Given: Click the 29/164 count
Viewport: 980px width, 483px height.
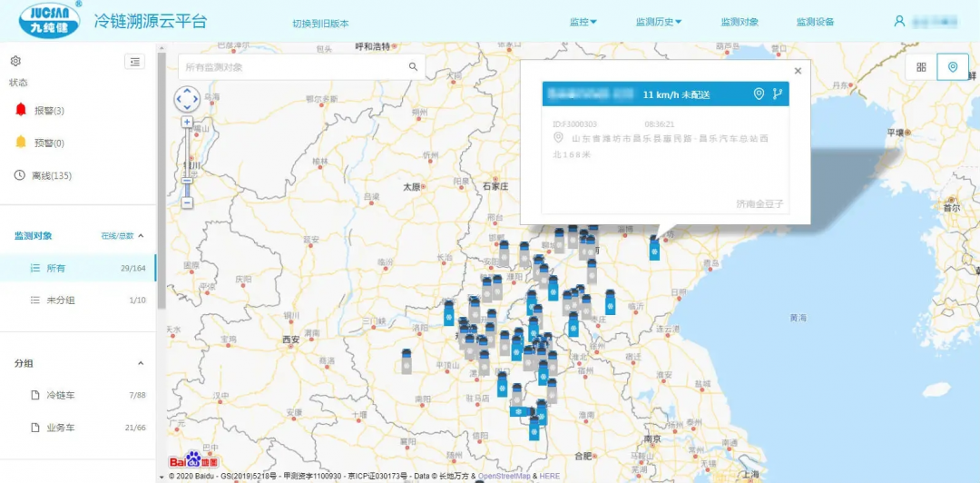Looking at the screenshot, I should tap(133, 269).
